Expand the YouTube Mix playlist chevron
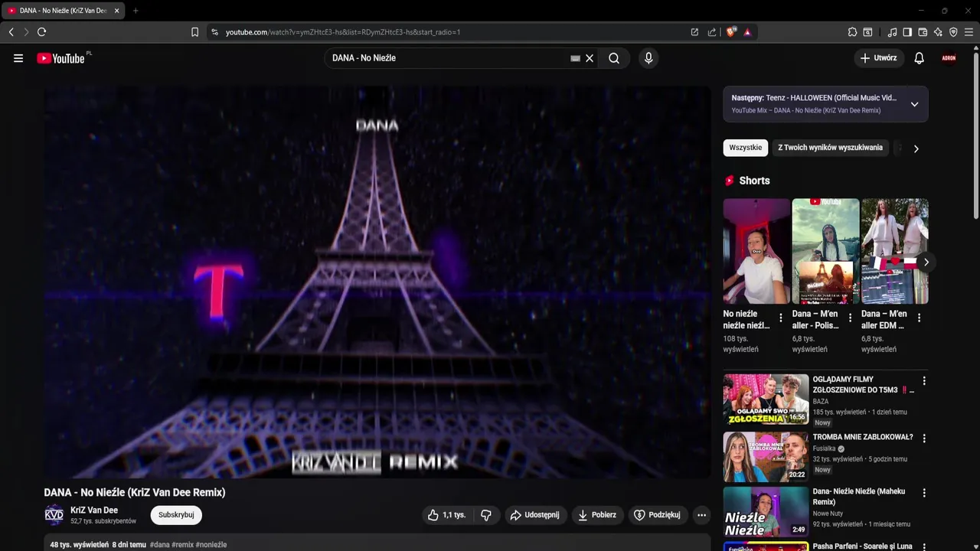The height and width of the screenshot is (551, 980). click(x=914, y=104)
